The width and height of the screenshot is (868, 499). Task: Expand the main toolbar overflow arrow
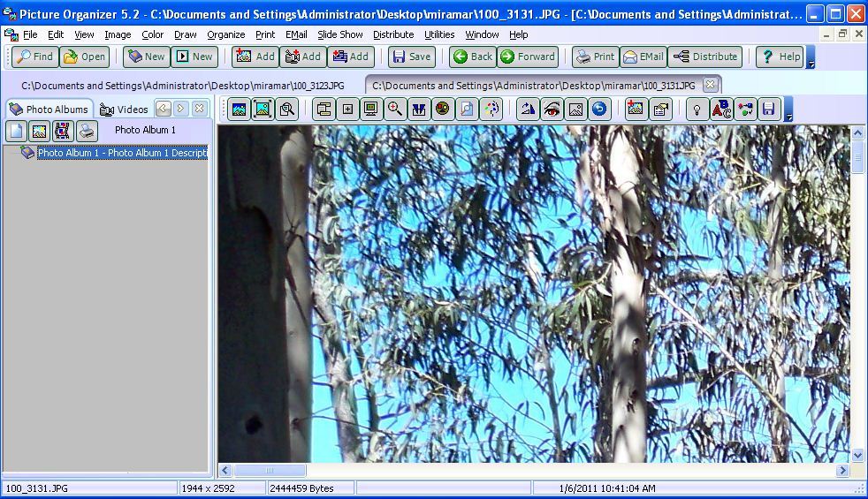coord(811,57)
